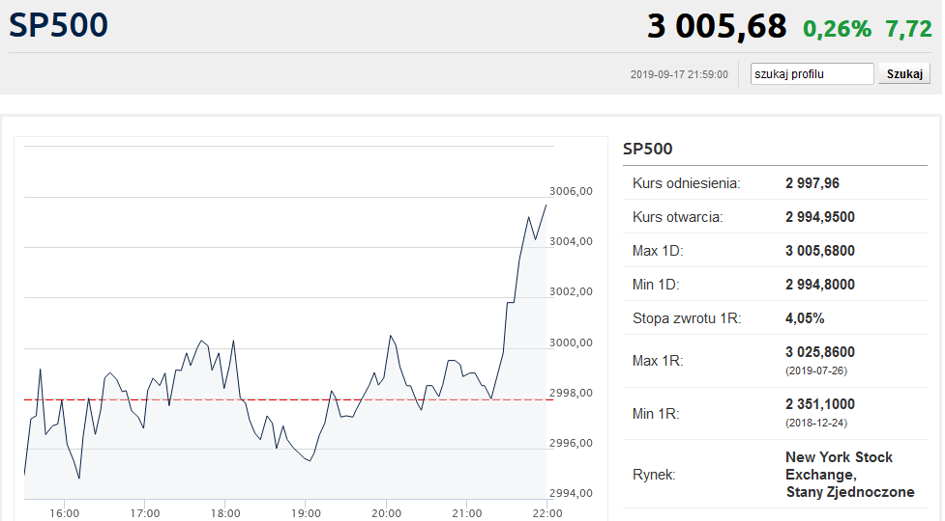The width and height of the screenshot is (945, 521).
Task: Click the 0,26% change percentage
Action: [x=837, y=28]
